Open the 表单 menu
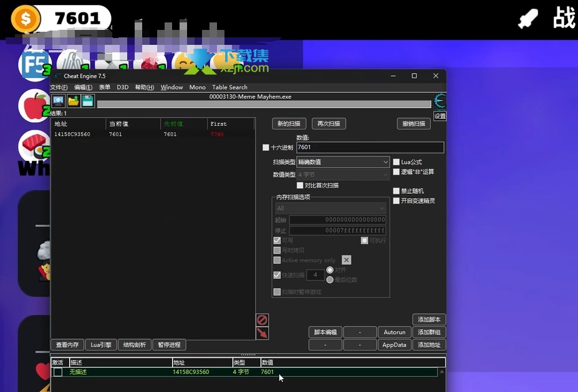Image resolution: width=578 pixels, height=392 pixels. tap(105, 87)
